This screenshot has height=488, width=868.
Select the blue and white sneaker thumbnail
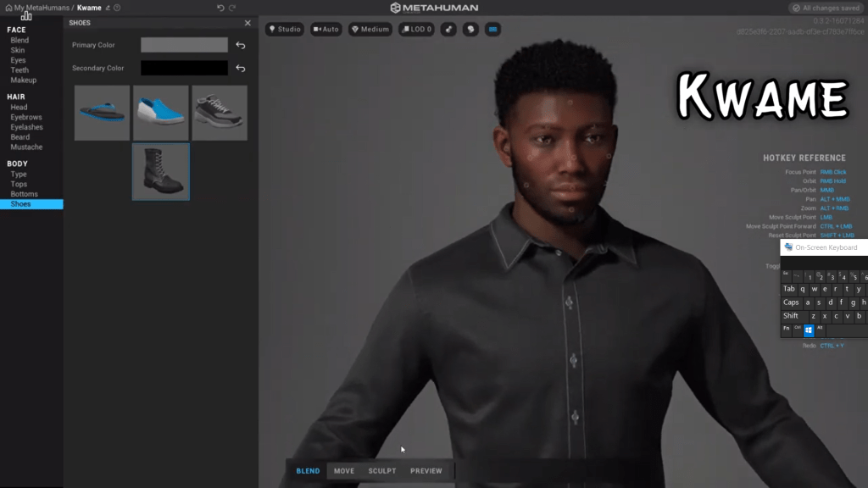(160, 113)
